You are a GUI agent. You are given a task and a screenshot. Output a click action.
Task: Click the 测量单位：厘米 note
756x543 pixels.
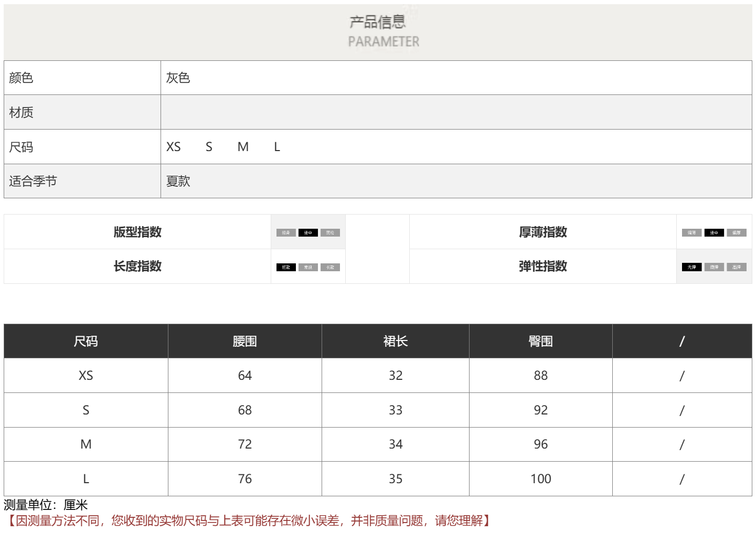tap(46, 505)
